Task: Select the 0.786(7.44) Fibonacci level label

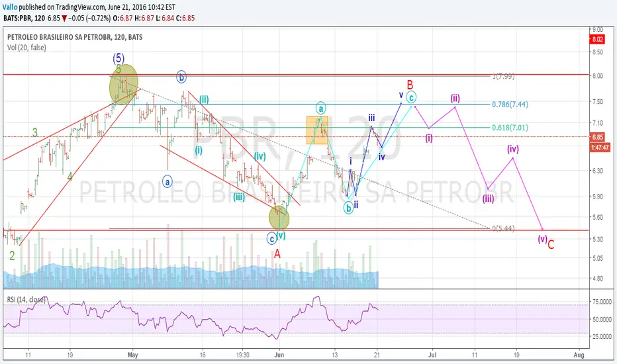Action: [x=510, y=105]
